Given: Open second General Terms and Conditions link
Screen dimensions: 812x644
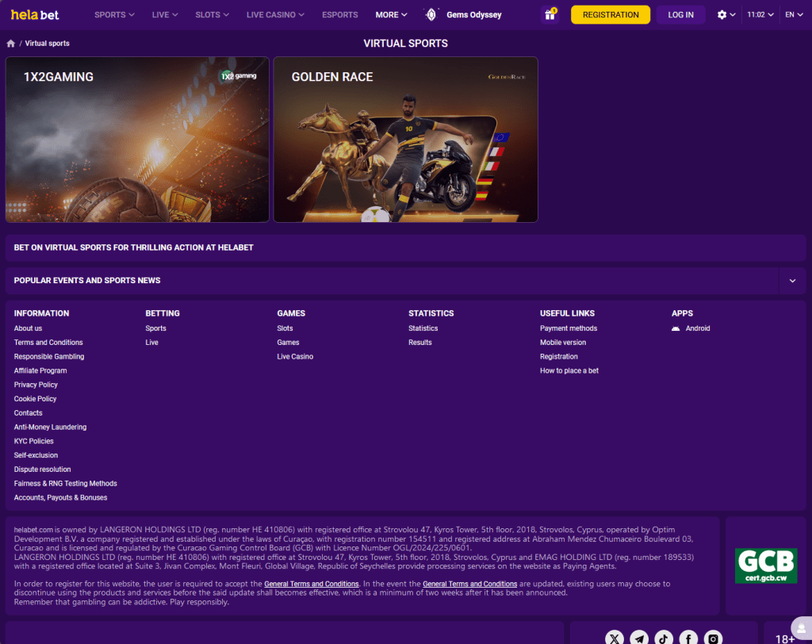Looking at the screenshot, I should 469,584.
